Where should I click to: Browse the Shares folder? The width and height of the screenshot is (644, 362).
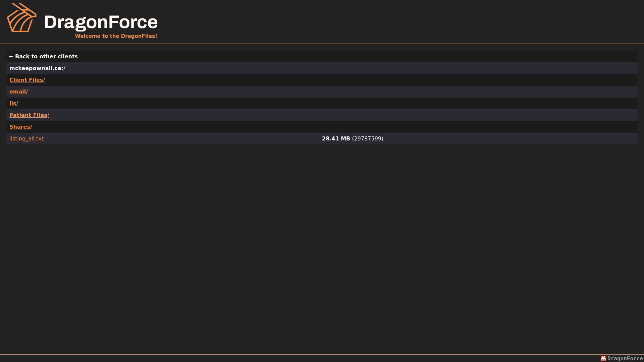coord(21,127)
